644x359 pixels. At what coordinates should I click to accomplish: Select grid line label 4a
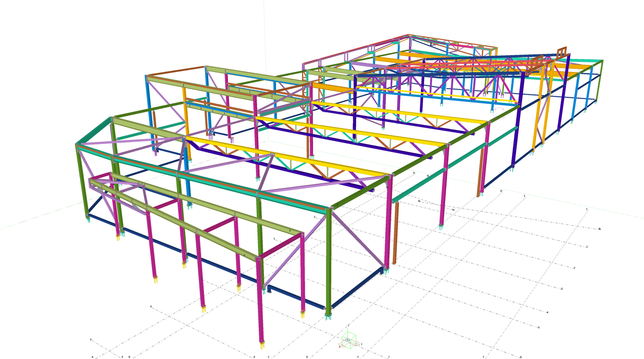click(x=453, y=210)
